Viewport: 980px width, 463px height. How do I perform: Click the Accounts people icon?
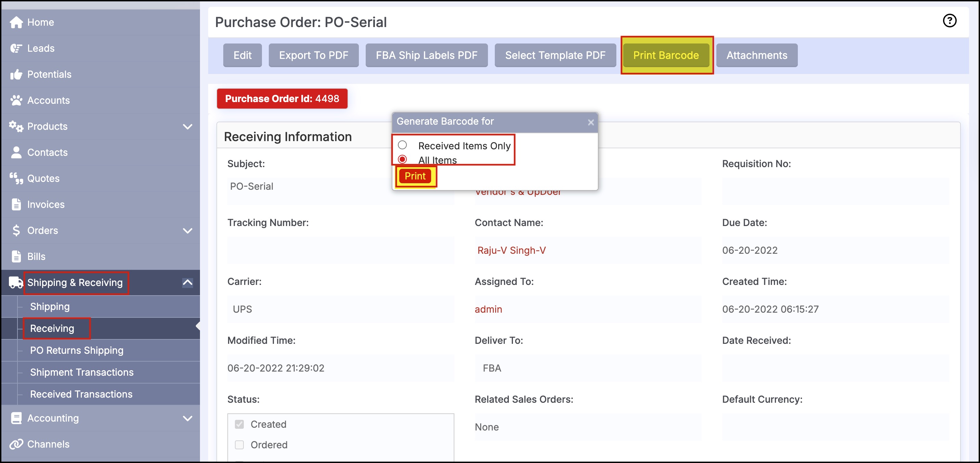(16, 100)
